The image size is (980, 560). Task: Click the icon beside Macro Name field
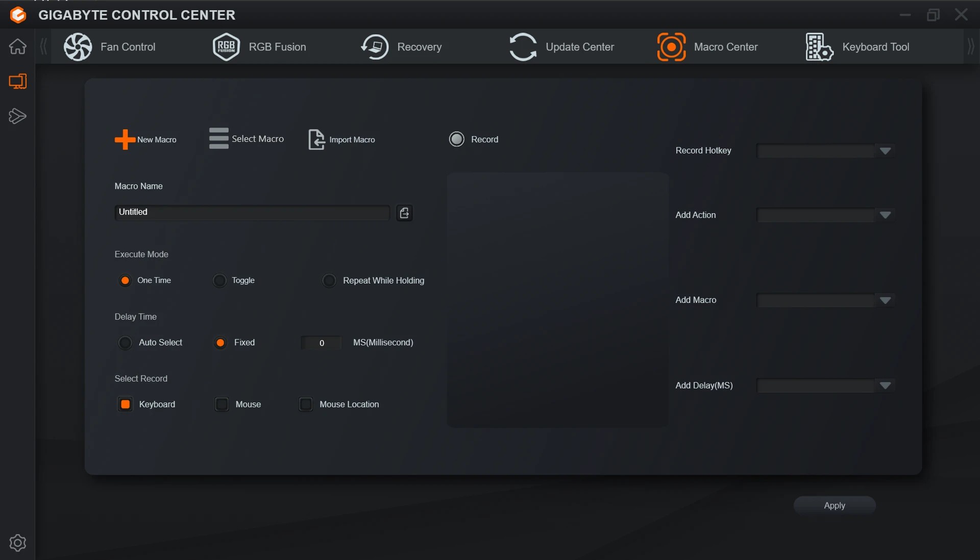pyautogui.click(x=404, y=213)
